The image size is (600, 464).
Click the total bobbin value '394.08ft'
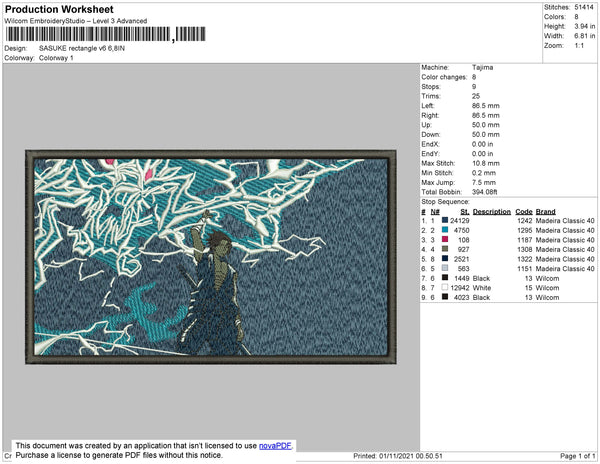[x=484, y=192]
